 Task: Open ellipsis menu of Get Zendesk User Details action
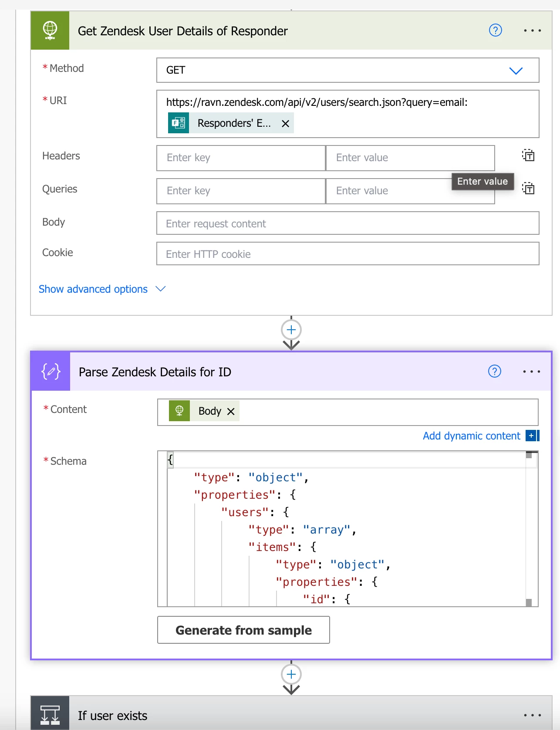(532, 30)
